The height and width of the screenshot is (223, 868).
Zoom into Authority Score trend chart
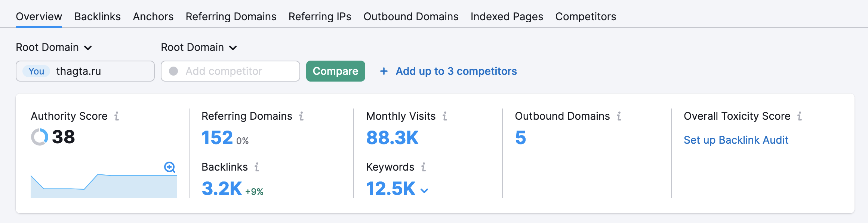pos(170,167)
